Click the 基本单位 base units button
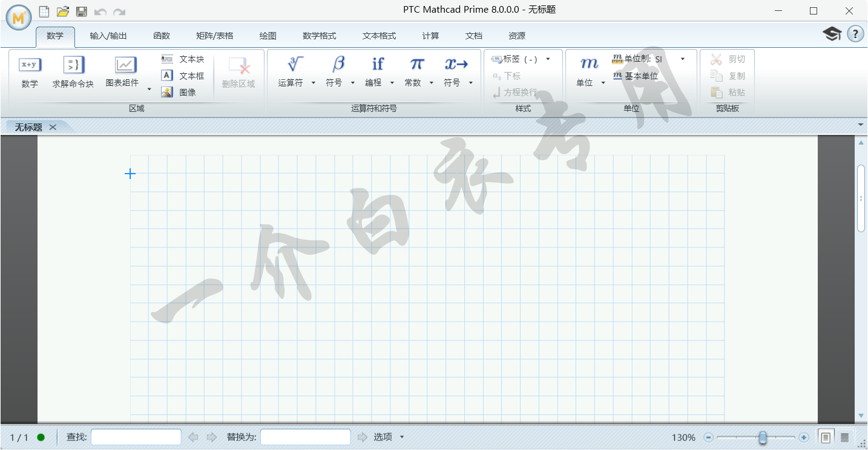The height and width of the screenshot is (450, 868). pyautogui.click(x=635, y=76)
